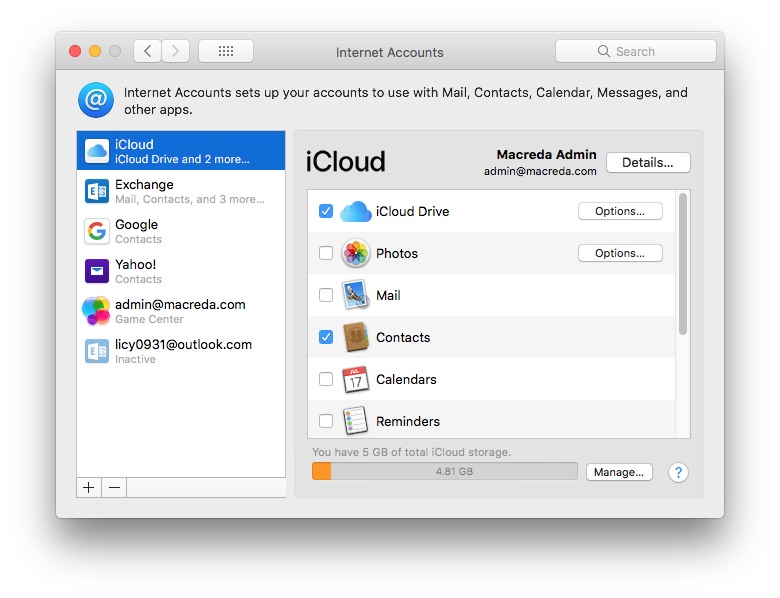The image size is (780, 598).
Task: Uncheck the Contacts checkbox
Action: (326, 337)
